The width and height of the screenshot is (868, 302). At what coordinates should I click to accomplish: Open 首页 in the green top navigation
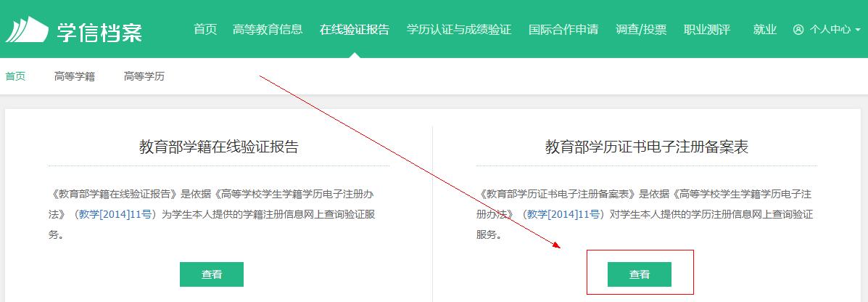coord(205,30)
